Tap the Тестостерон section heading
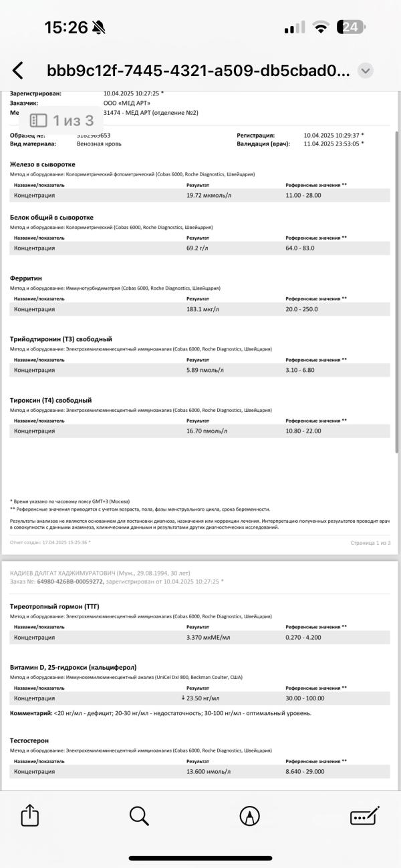The height and width of the screenshot is (868, 401). (29, 740)
